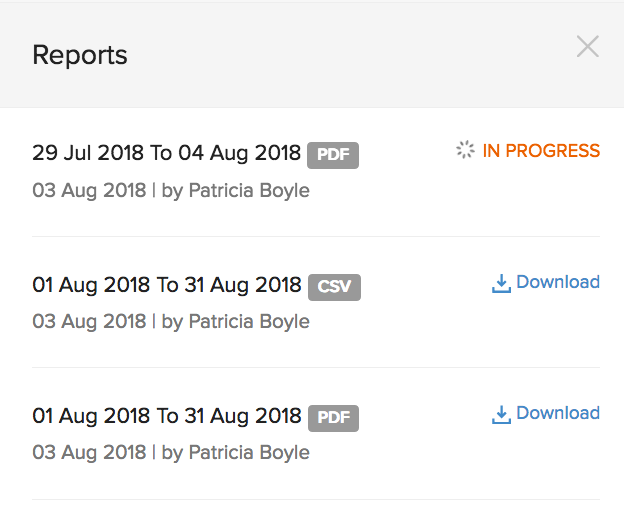The image size is (624, 506).
Task: Click download arrow icon for 01 Aug PDF report
Action: [x=501, y=415]
